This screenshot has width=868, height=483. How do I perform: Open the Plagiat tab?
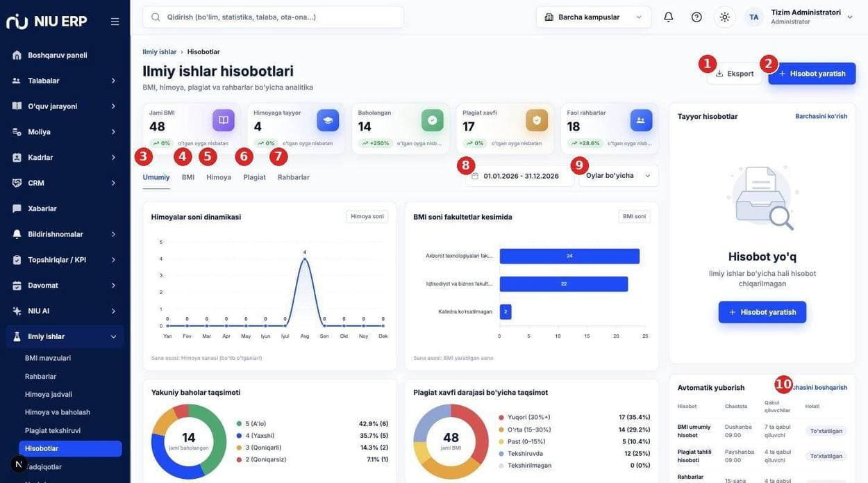254,177
